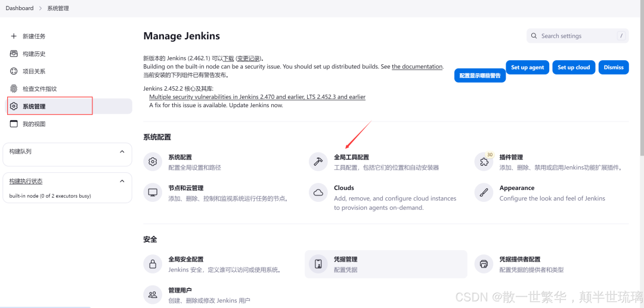
Task: Open 系统配置 title text
Action: (x=180, y=157)
